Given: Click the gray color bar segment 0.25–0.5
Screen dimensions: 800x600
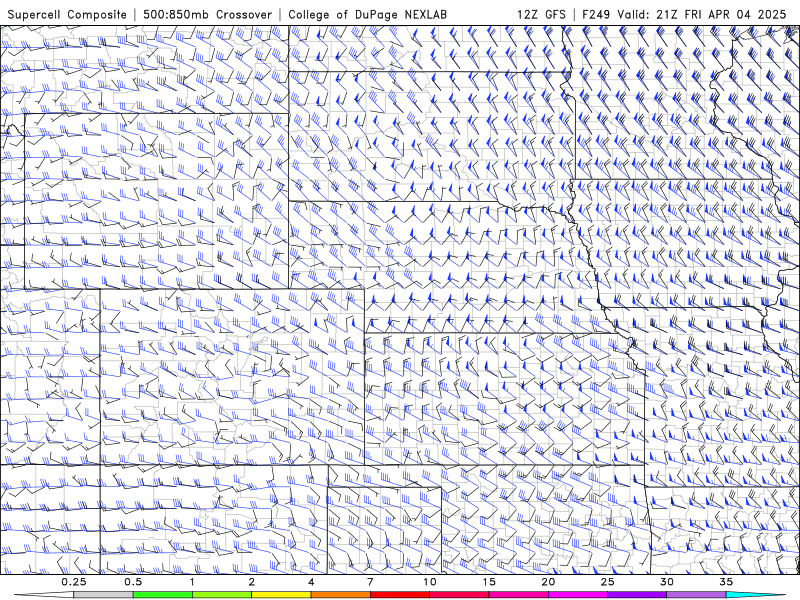Looking at the screenshot, I should [x=103, y=595].
